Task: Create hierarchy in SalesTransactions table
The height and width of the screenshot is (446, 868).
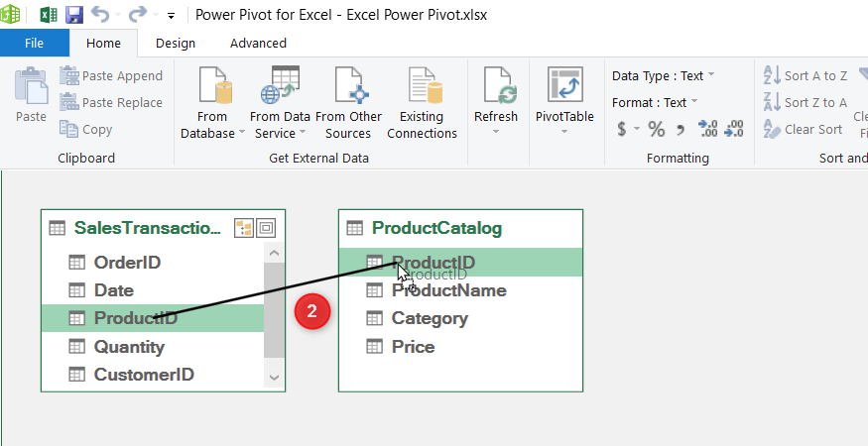Action: click(x=244, y=227)
